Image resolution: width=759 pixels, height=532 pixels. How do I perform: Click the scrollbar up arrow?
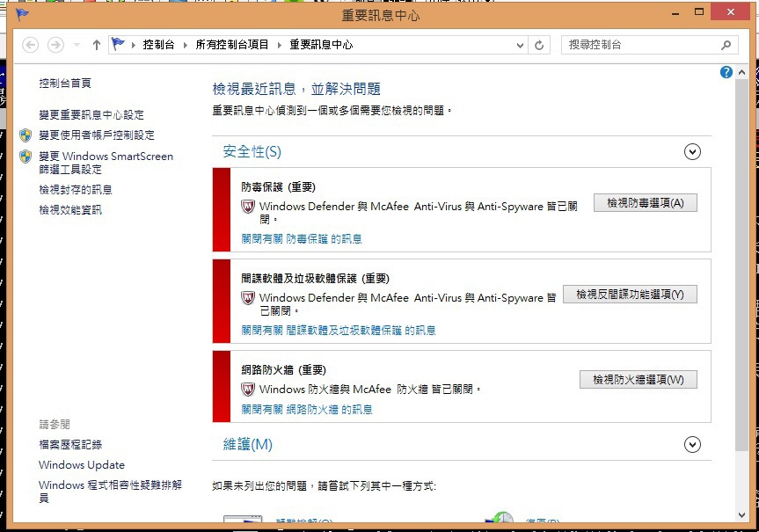tap(741, 73)
